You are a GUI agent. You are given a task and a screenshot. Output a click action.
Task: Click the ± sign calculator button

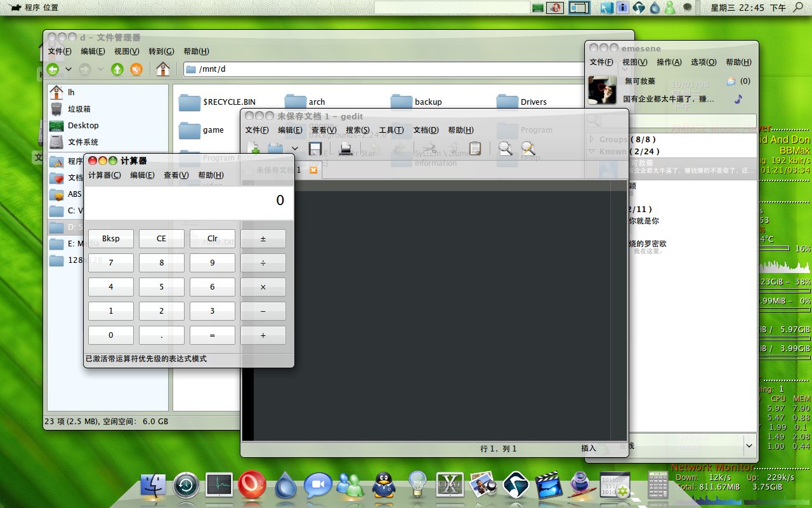(x=263, y=239)
